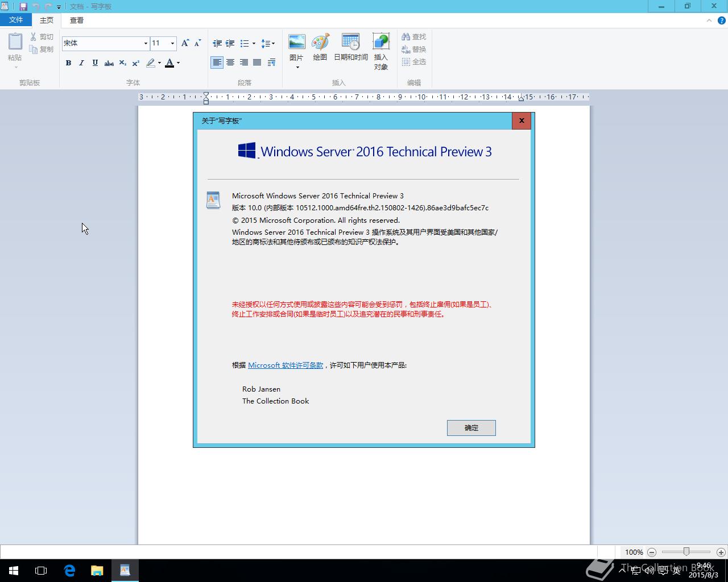This screenshot has width=728, height=582.
Task: Click Increase indent icon
Action: coord(230,43)
